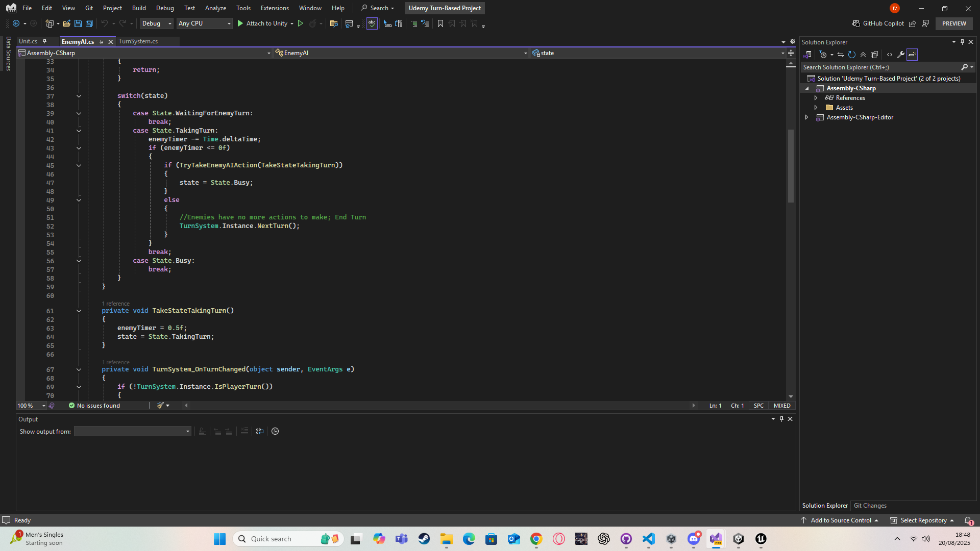The height and width of the screenshot is (551, 980).
Task: Click the New Project toolbar icon
Action: (50, 23)
